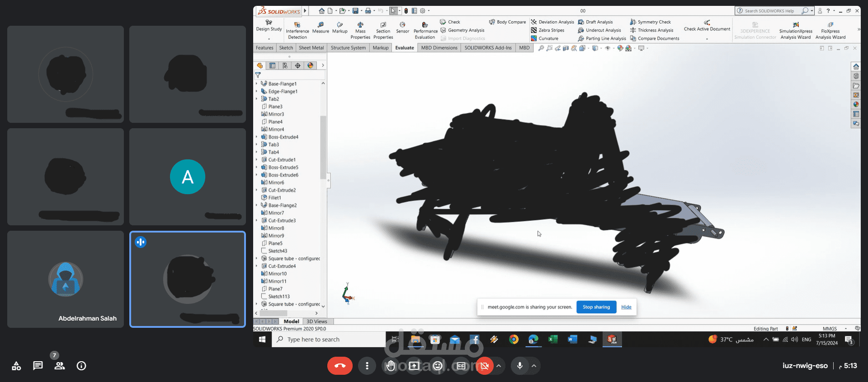The image size is (868, 382).
Task: Expand the Cut-Extrude1 feature
Action: tap(256, 160)
